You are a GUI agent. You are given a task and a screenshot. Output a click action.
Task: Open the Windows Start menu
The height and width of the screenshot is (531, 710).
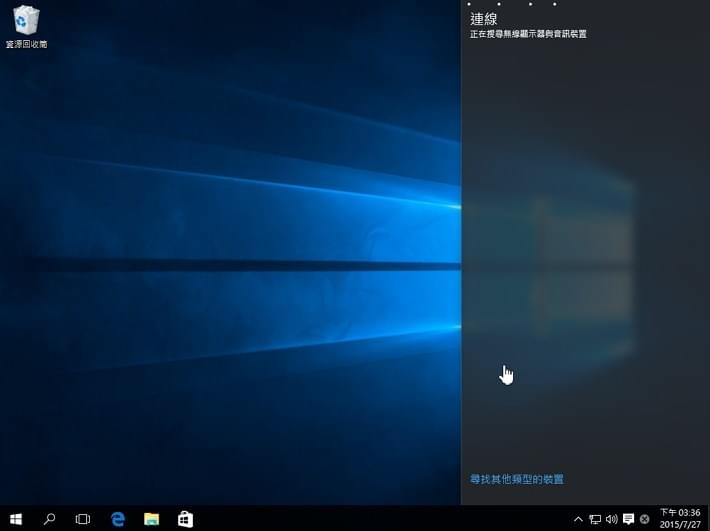pyautogui.click(x=16, y=519)
